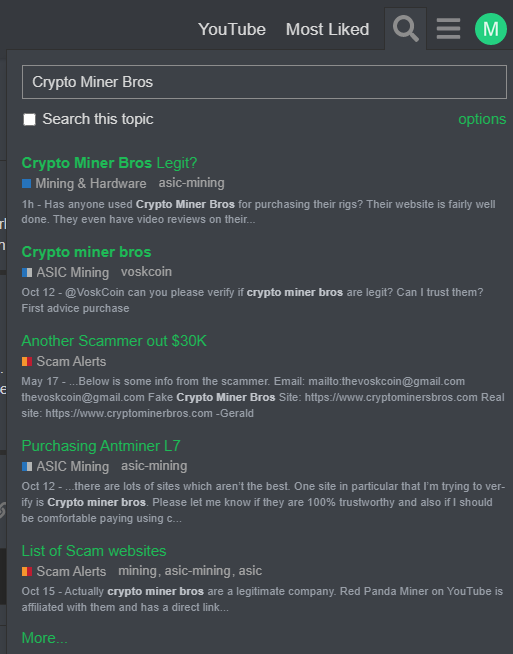
Task: Expand results with the More... link
Action: [44, 638]
